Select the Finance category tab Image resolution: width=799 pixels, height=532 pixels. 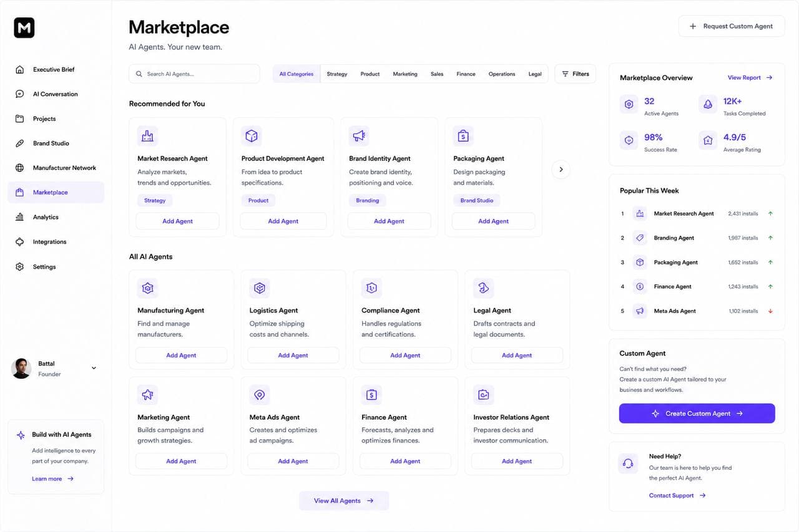click(466, 74)
